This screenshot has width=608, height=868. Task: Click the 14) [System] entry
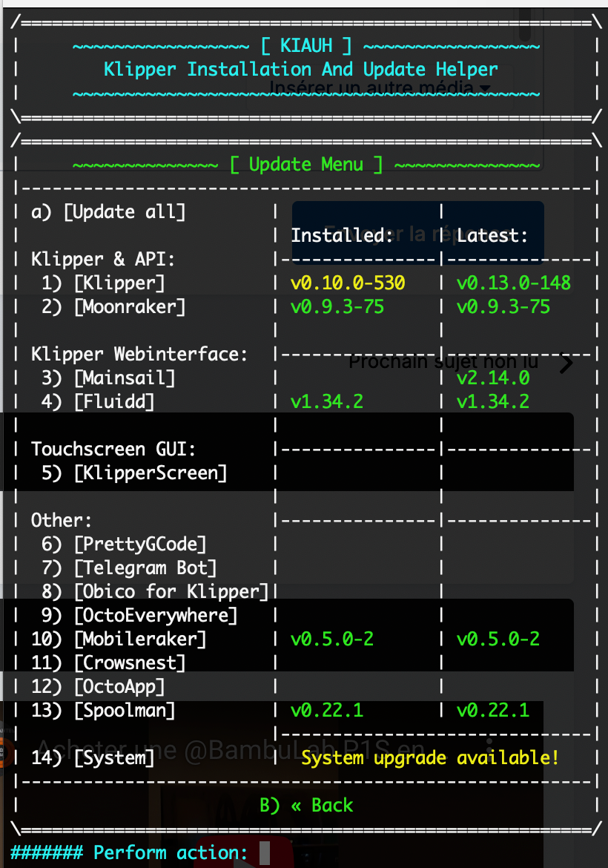93,758
